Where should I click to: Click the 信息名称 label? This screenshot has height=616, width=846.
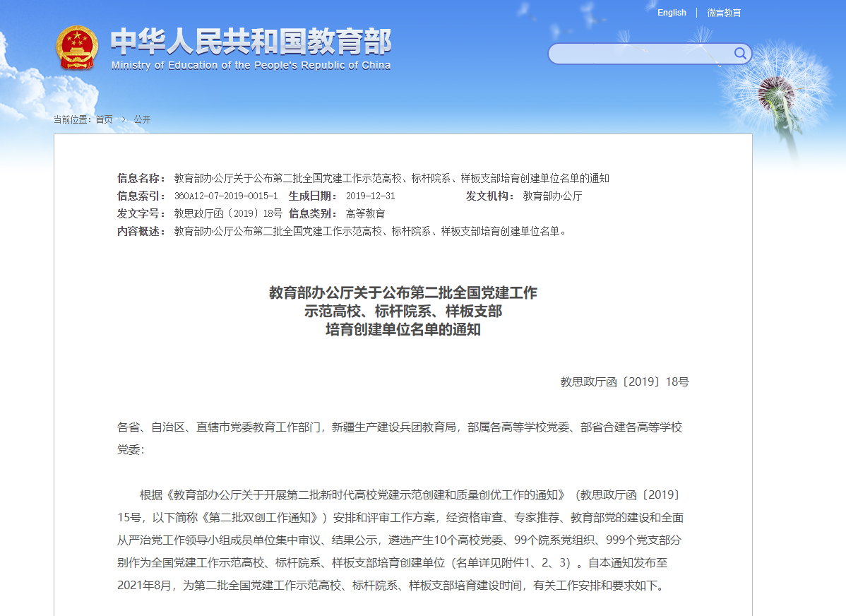click(141, 178)
